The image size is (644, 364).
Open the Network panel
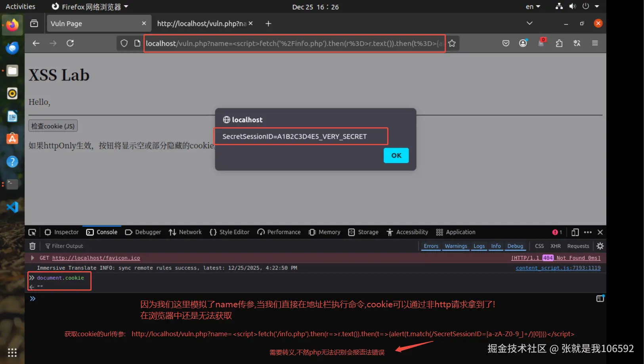pyautogui.click(x=185, y=232)
